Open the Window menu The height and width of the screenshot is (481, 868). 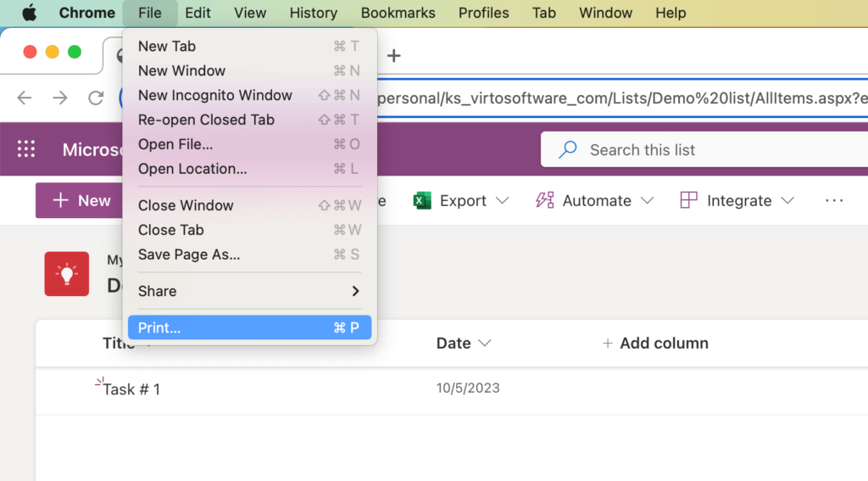pyautogui.click(x=605, y=12)
